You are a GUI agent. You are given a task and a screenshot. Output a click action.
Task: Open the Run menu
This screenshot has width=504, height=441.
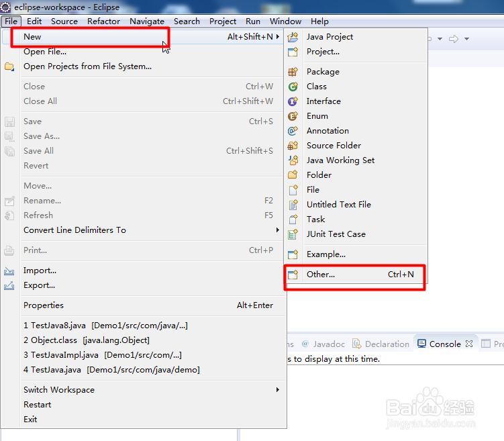[253, 21]
